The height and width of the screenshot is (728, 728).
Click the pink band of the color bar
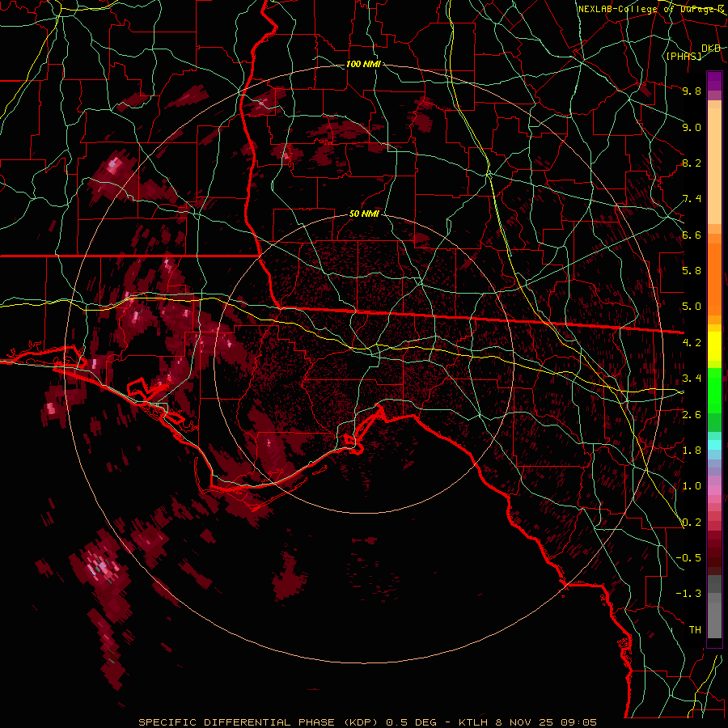coord(714,490)
